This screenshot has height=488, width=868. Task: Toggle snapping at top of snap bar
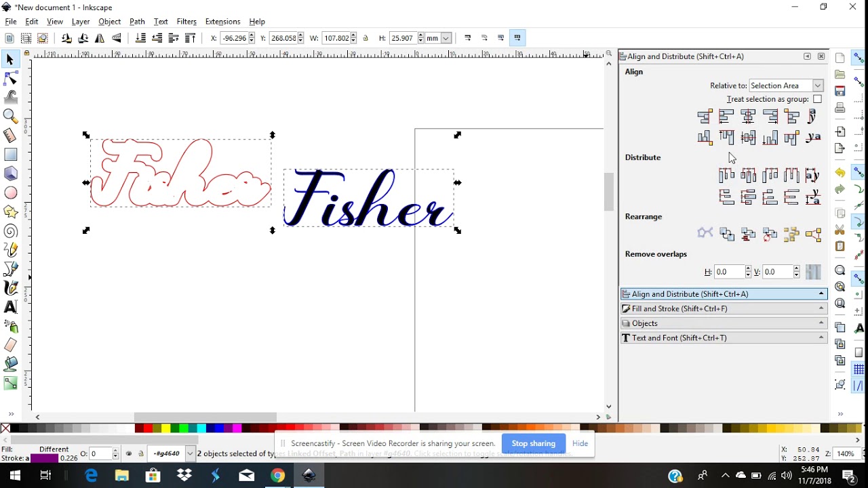pyautogui.click(x=859, y=59)
